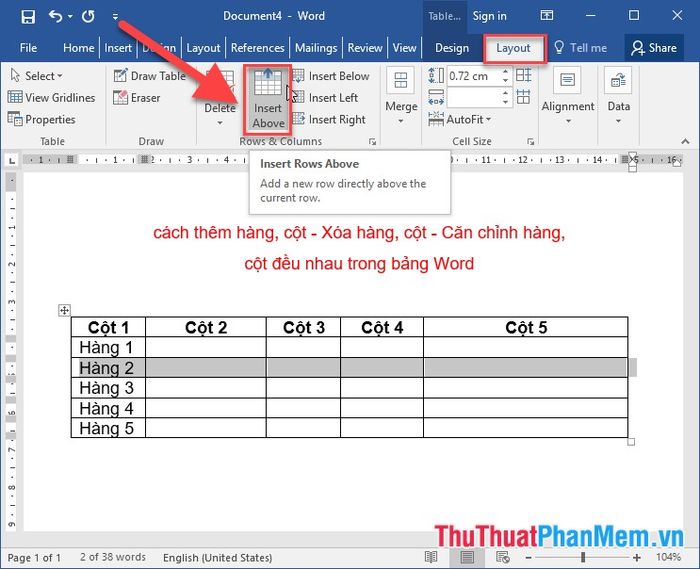Click the header cell 'Cột 1'

click(x=108, y=327)
